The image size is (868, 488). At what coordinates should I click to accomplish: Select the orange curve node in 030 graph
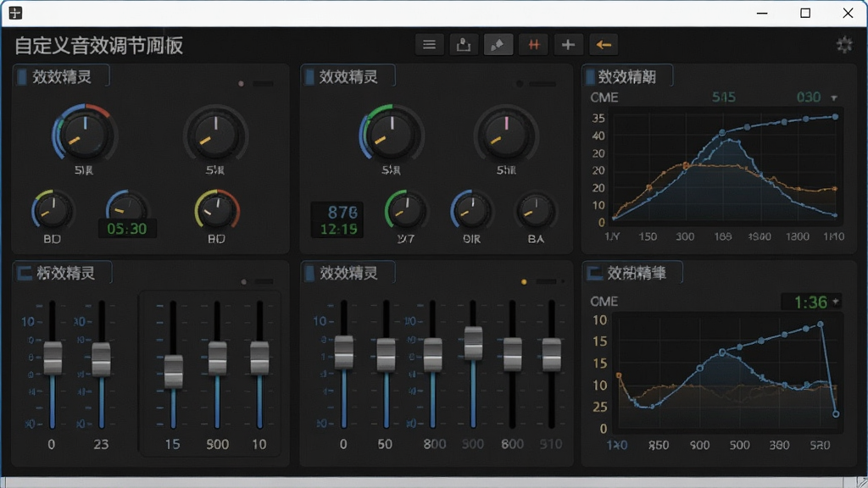pos(685,165)
